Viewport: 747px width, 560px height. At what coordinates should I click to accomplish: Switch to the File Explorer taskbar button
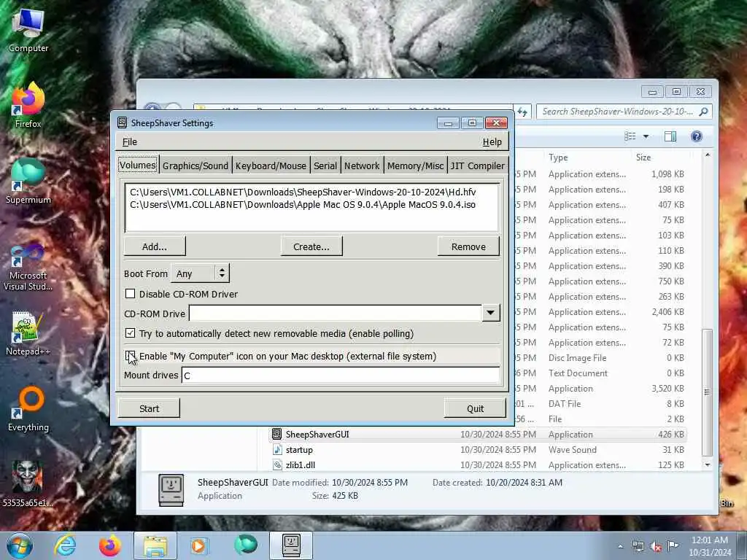(x=155, y=545)
